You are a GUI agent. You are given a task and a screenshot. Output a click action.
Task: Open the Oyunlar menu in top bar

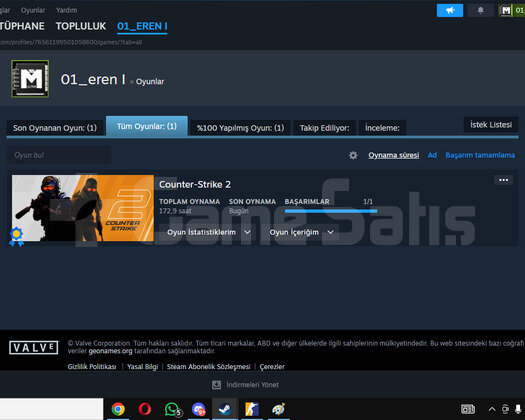[33, 10]
